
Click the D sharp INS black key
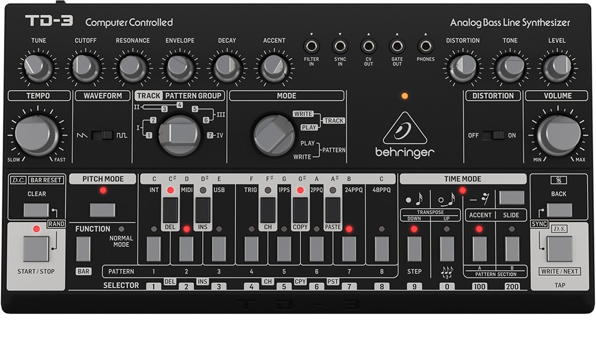[203, 210]
